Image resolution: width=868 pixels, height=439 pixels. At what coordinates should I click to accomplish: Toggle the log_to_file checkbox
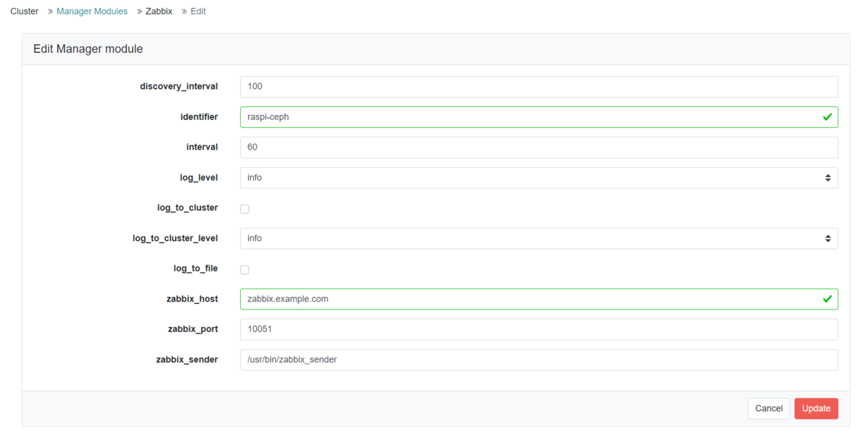point(244,270)
